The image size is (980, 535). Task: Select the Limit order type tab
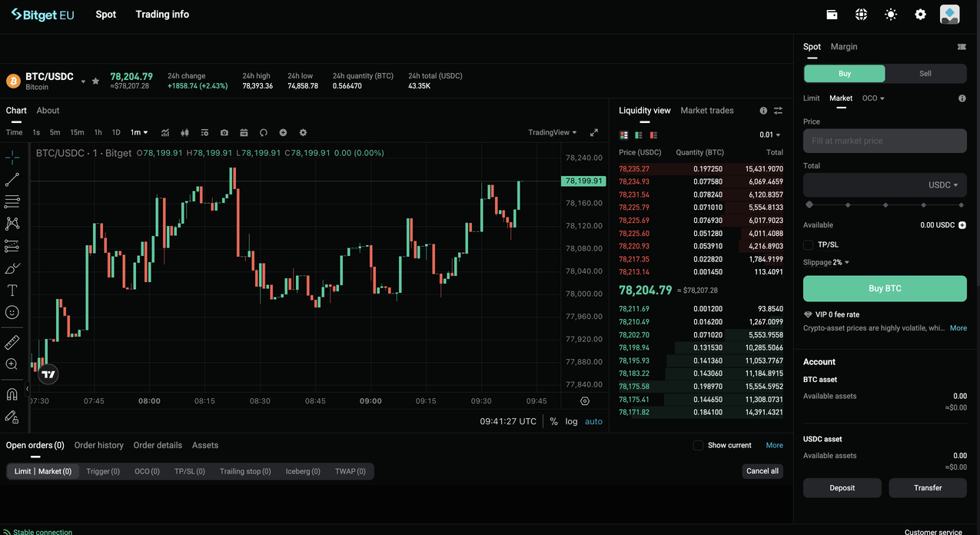point(812,98)
